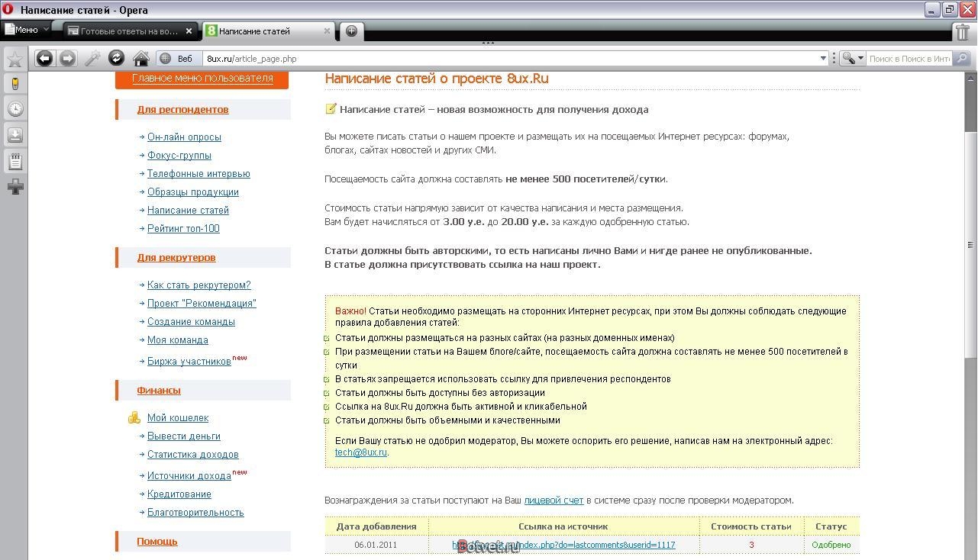
Task: Click the wallet icon beside Мой кошелек
Action: (x=134, y=417)
